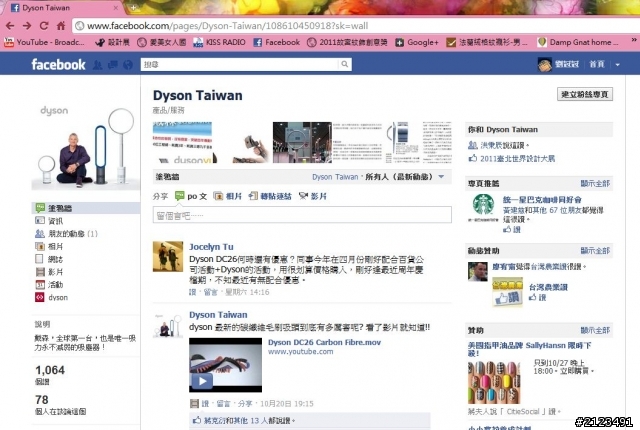
Task: Like the Starbucks recommended page
Action: (512, 230)
